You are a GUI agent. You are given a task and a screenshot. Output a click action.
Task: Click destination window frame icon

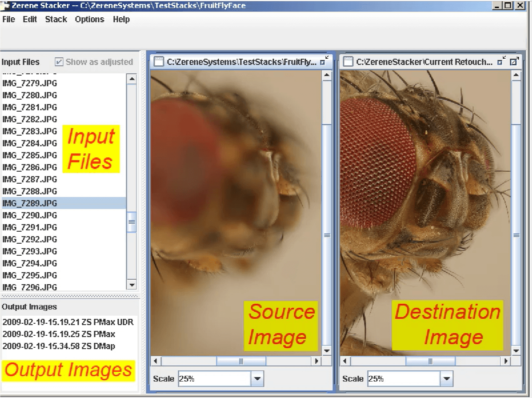click(x=348, y=61)
